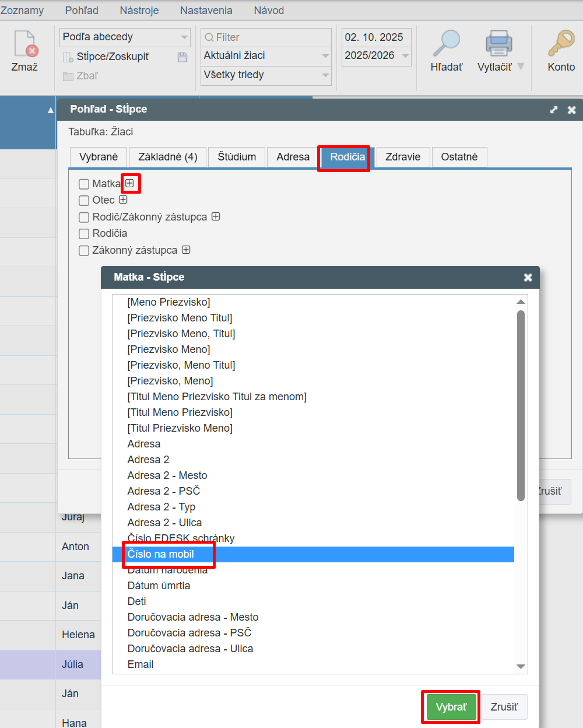The width and height of the screenshot is (583, 728).
Task: Open the Všetky triedy class dropdown
Action: 266,75
